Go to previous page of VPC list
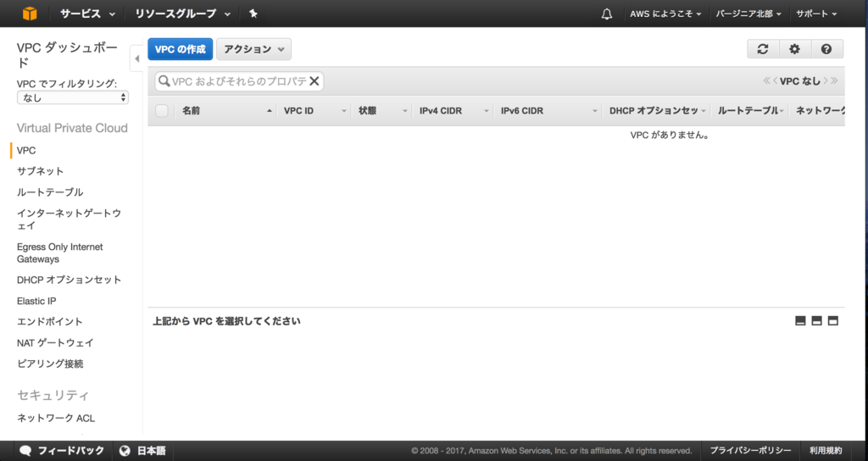 (776, 81)
